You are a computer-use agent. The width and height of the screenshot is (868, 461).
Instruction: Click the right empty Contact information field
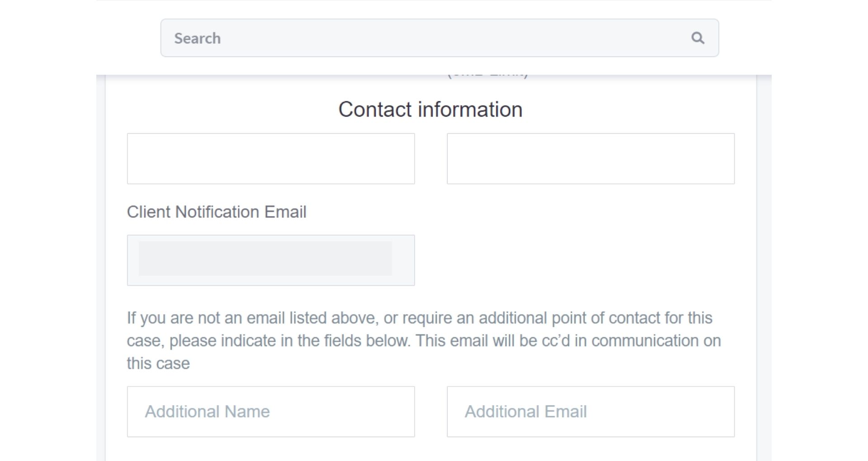[x=590, y=159]
